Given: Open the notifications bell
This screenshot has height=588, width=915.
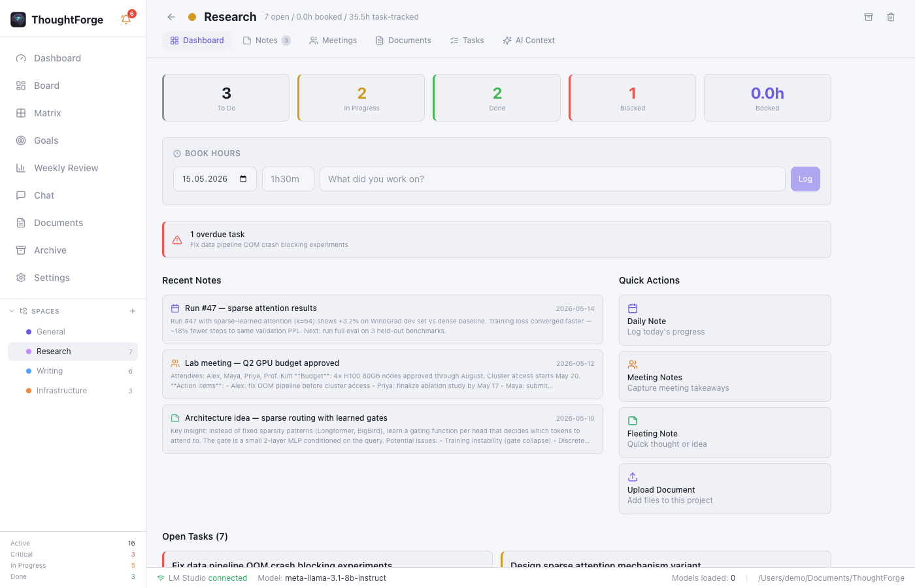Looking at the screenshot, I should (x=126, y=20).
